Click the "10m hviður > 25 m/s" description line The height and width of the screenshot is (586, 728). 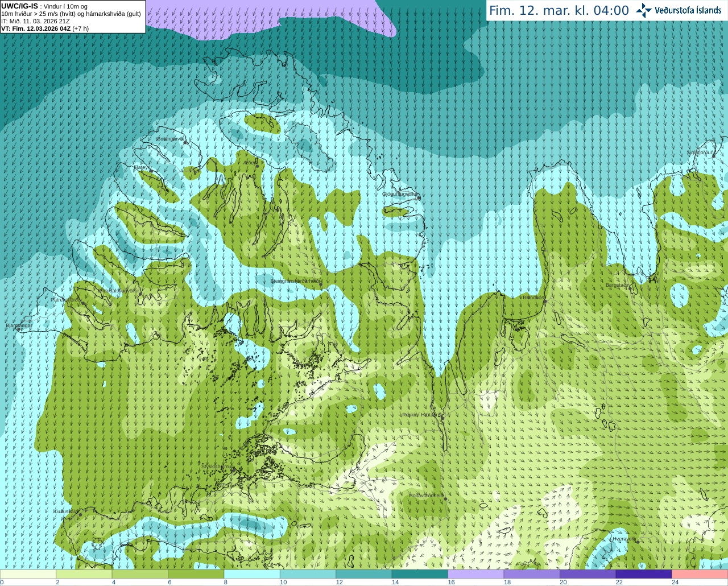click(x=71, y=14)
